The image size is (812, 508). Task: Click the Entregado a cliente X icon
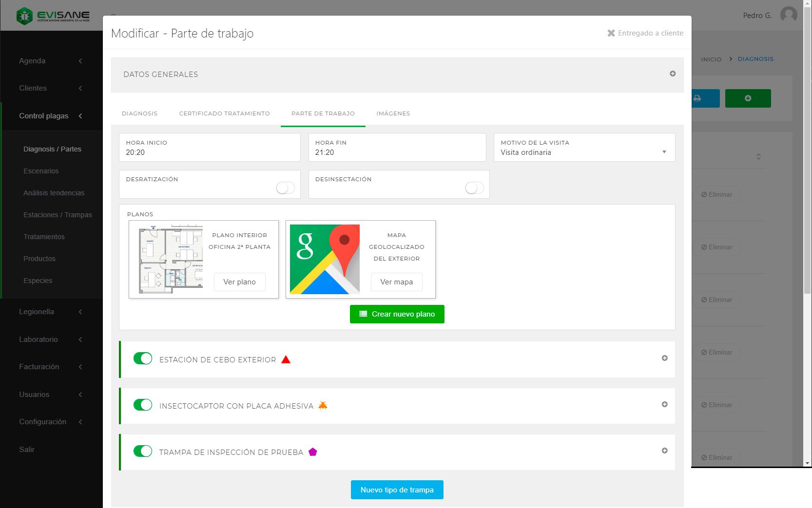[x=611, y=33]
